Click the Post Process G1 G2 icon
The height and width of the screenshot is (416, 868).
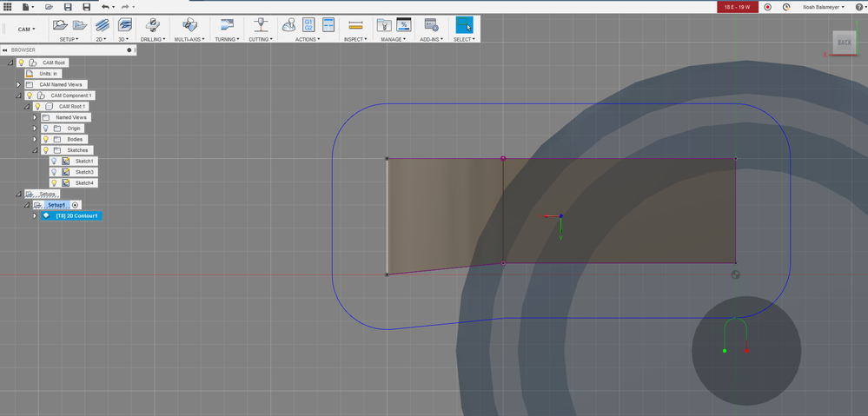tap(308, 24)
